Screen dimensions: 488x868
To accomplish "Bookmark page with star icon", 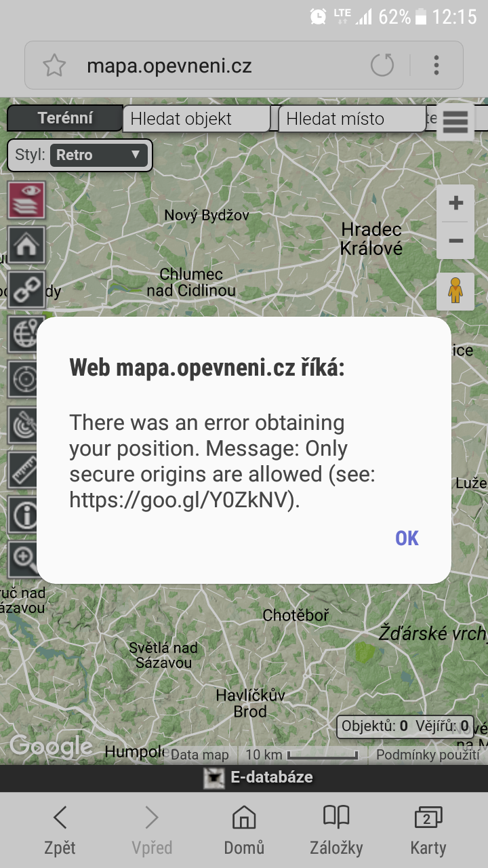I will [54, 66].
